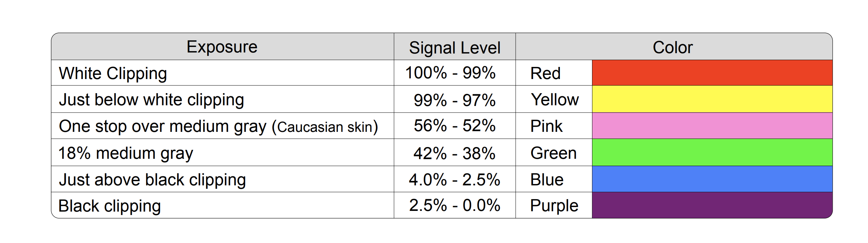The image size is (868, 243).
Task: Select the 56% - 52% signal value
Action: click(x=454, y=126)
